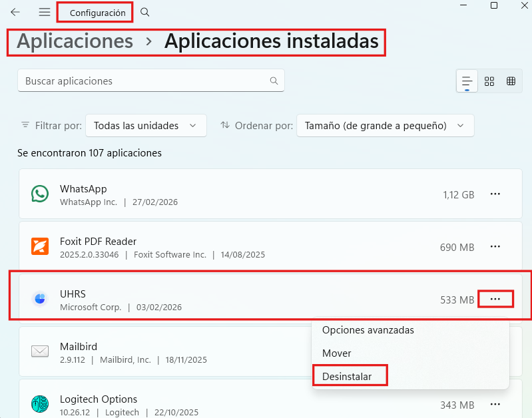Click the Foxit PDF Reader name
This screenshot has height=418, width=532.
[98, 241]
